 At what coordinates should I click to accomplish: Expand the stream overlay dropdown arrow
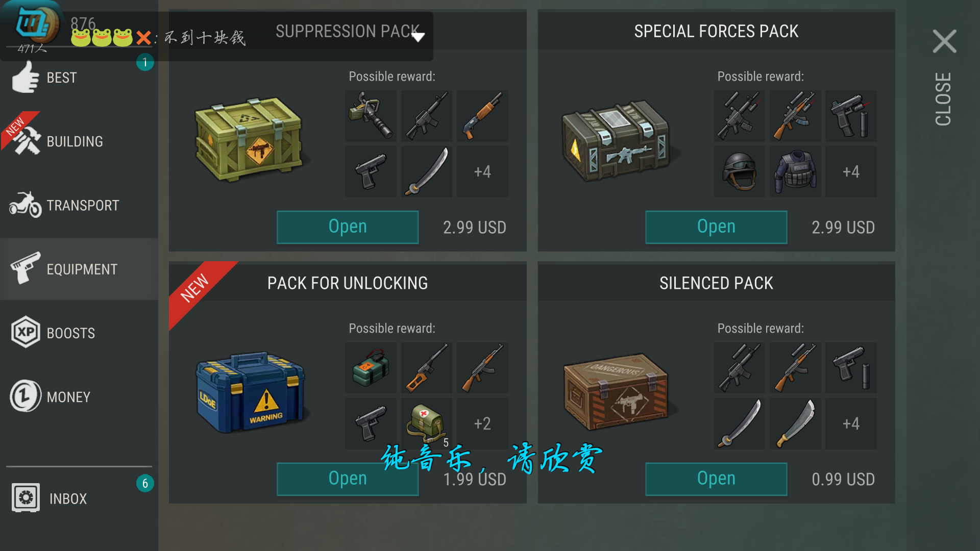click(418, 37)
